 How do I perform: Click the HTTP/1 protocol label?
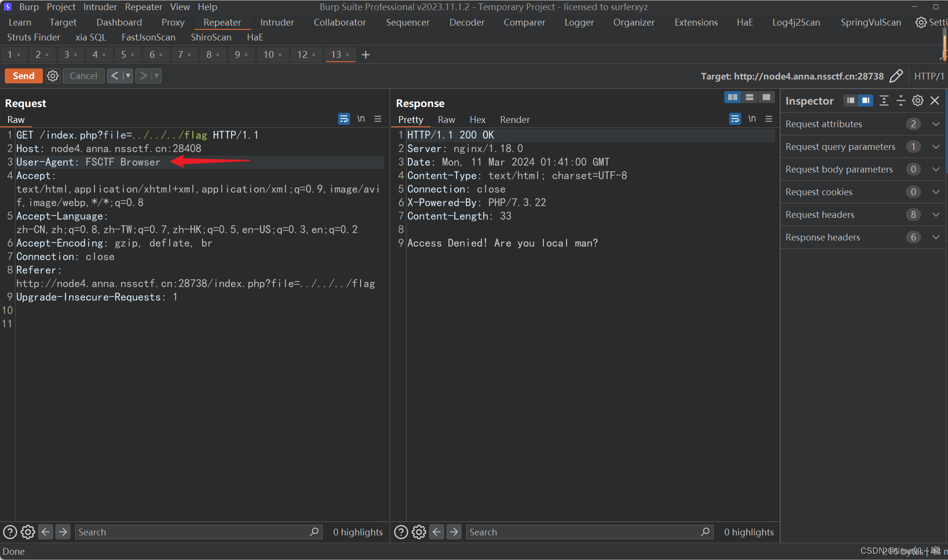[x=929, y=76]
